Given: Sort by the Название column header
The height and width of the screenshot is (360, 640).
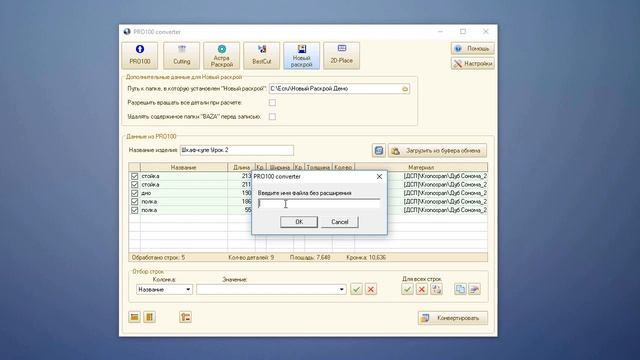Looking at the screenshot, I should [184, 167].
